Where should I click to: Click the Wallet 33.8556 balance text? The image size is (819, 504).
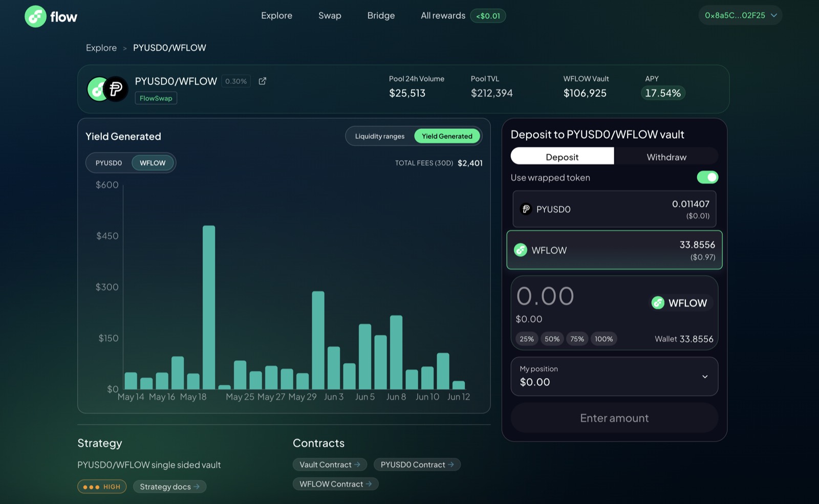point(684,339)
